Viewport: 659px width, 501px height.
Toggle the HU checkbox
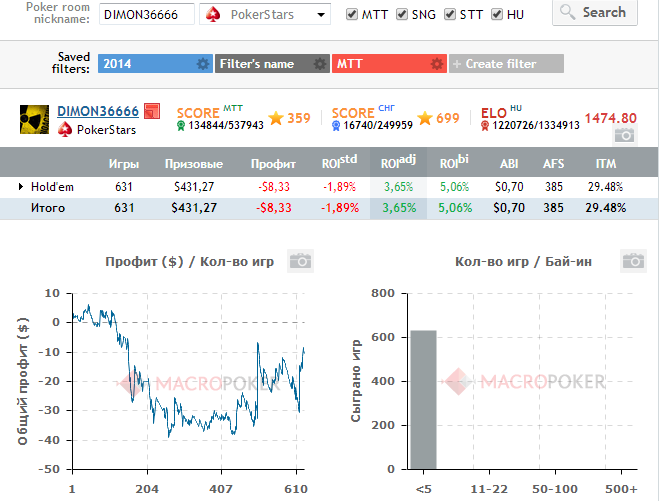coord(497,14)
